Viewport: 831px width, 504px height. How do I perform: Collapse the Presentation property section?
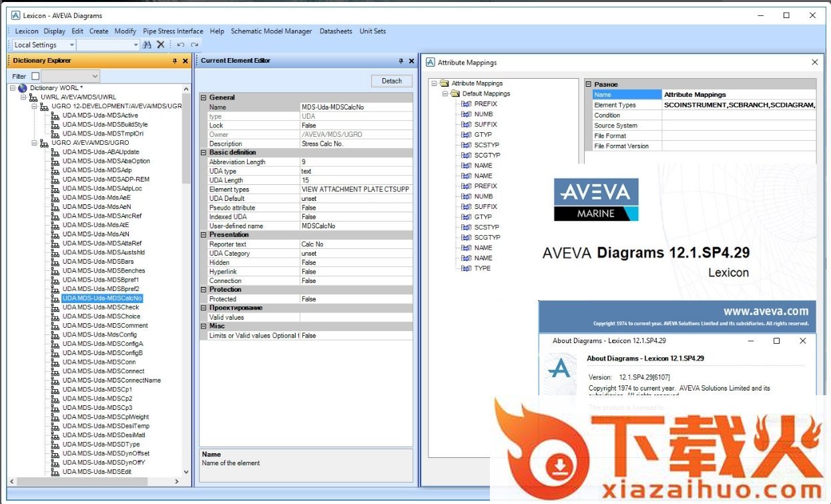tap(204, 235)
